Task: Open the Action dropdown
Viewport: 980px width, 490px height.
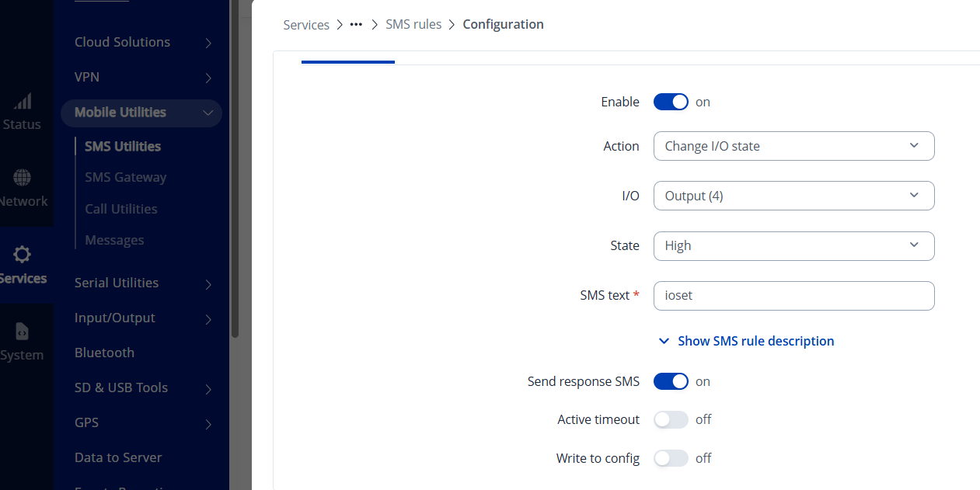Action: [x=793, y=146]
